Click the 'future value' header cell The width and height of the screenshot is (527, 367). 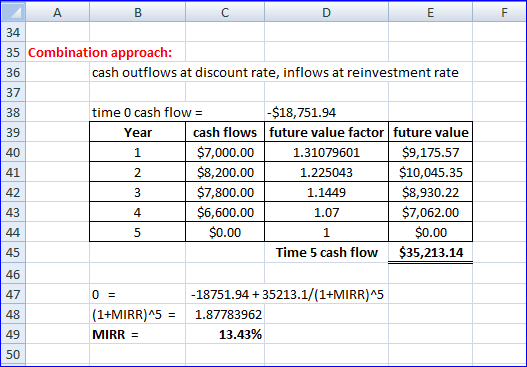pyautogui.click(x=430, y=132)
